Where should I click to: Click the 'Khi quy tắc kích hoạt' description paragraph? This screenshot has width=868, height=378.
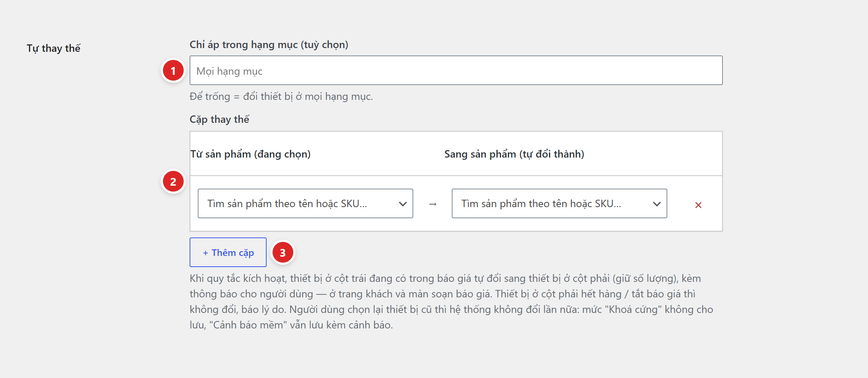[451, 301]
